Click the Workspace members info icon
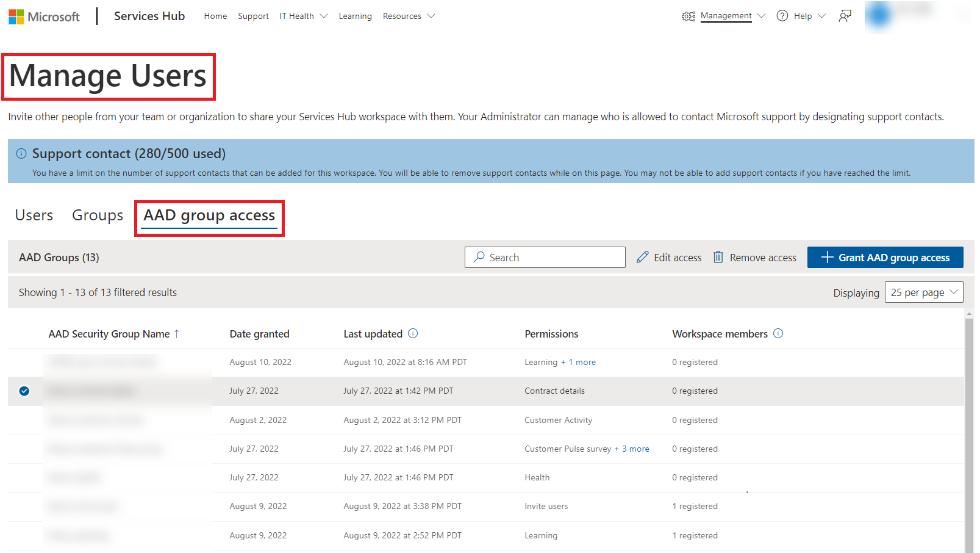The height and width of the screenshot is (553, 980). 778,333
